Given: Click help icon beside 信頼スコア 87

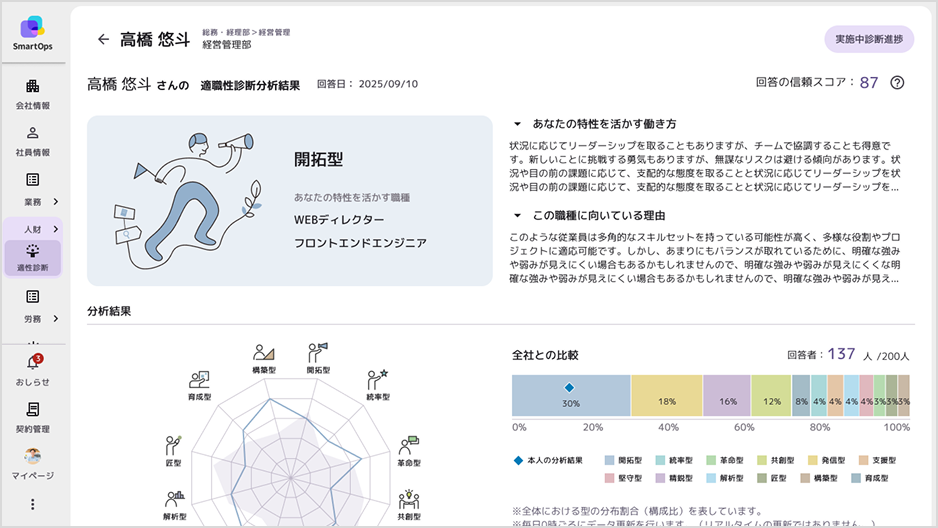Looking at the screenshot, I should point(897,83).
